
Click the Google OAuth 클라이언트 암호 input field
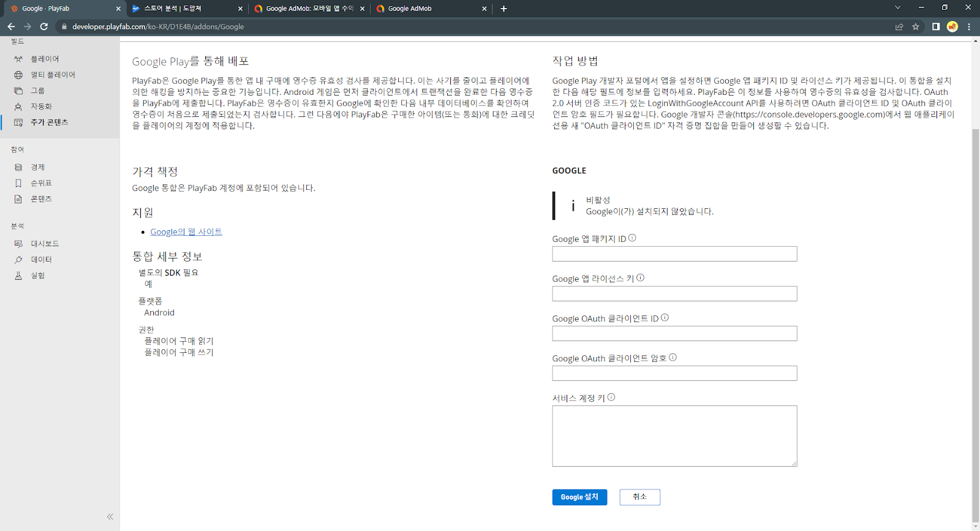point(674,374)
